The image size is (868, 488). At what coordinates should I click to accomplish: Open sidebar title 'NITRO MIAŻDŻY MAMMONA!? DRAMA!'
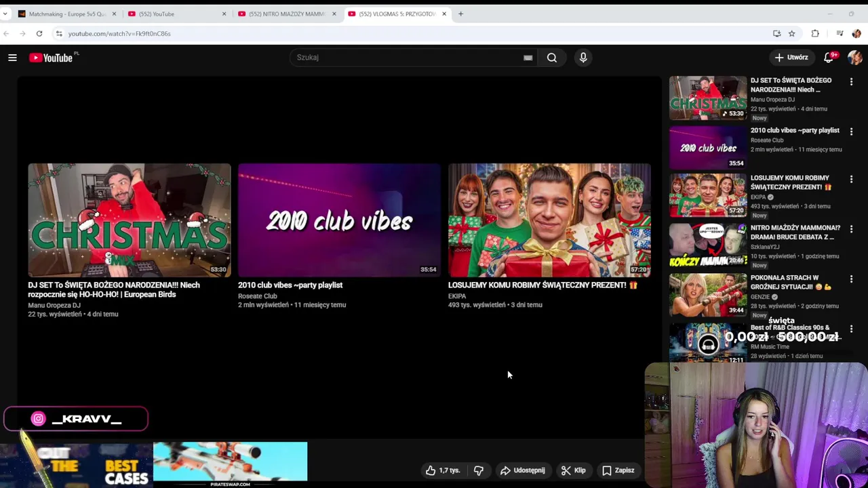point(795,232)
